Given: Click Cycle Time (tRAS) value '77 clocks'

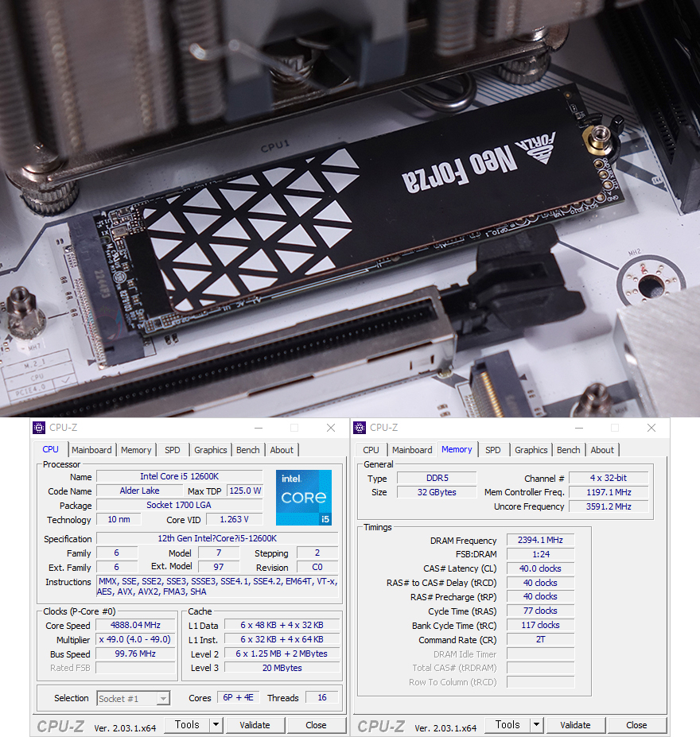Looking at the screenshot, I should tap(540, 611).
